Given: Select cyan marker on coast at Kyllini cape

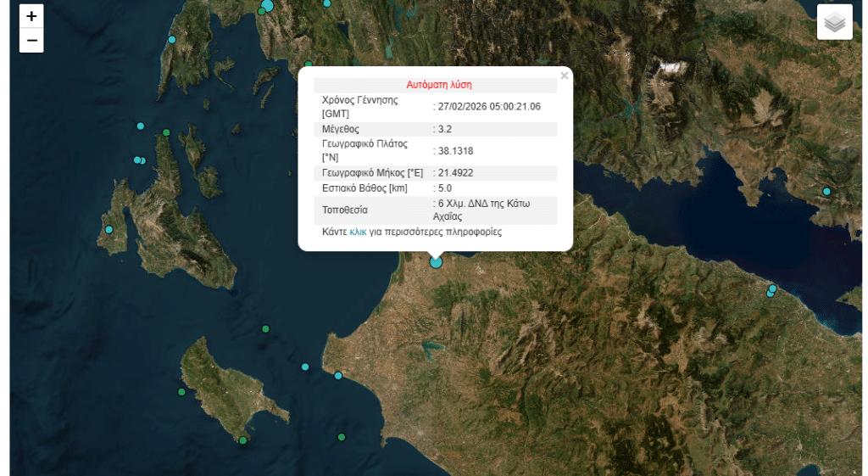Looking at the screenshot, I should 338,376.
